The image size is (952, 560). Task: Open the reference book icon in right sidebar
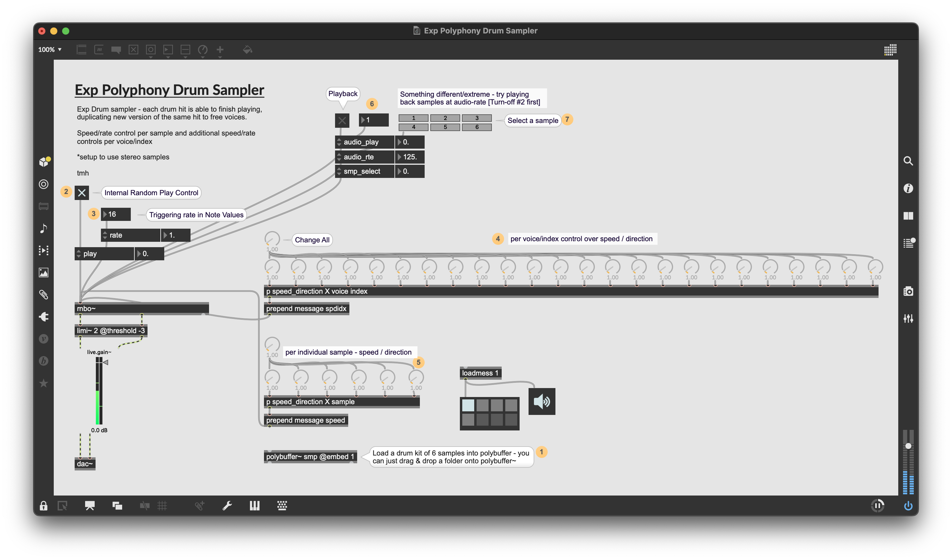[908, 216]
